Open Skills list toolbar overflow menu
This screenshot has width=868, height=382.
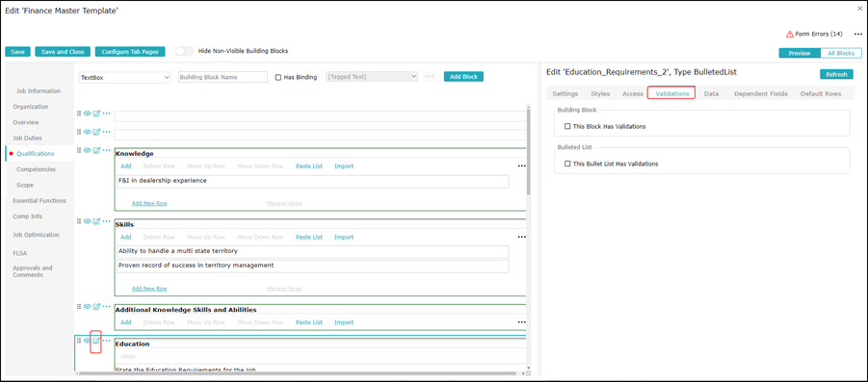[521, 237]
